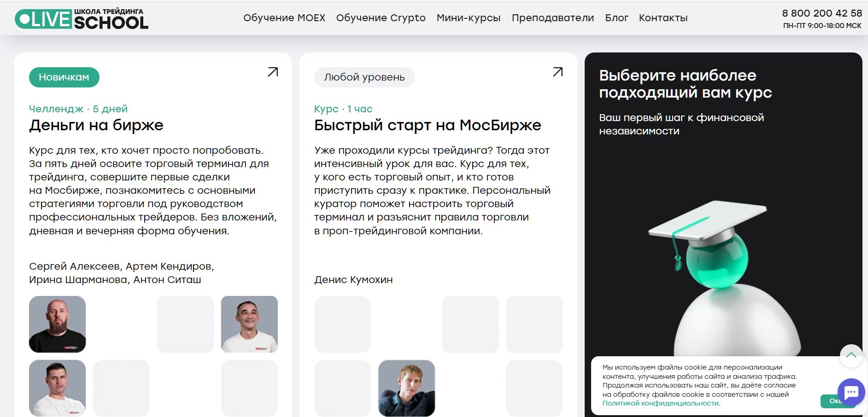Click the Курс · 1 час label
The image size is (868, 417).
pos(343,109)
